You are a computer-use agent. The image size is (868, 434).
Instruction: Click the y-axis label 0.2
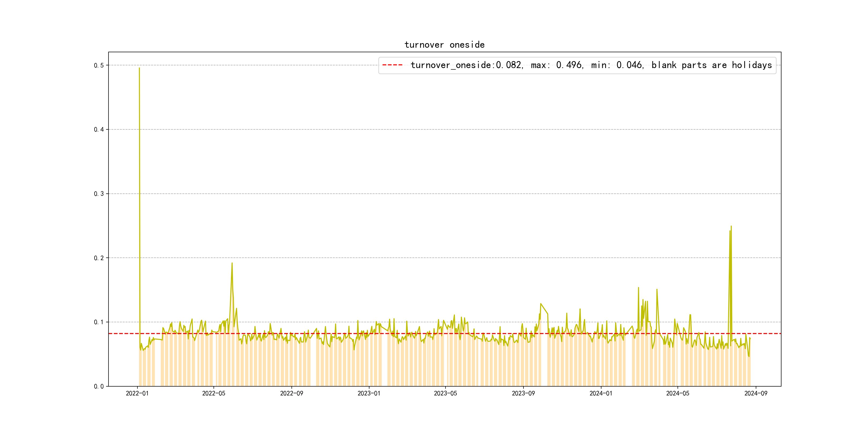pos(99,258)
